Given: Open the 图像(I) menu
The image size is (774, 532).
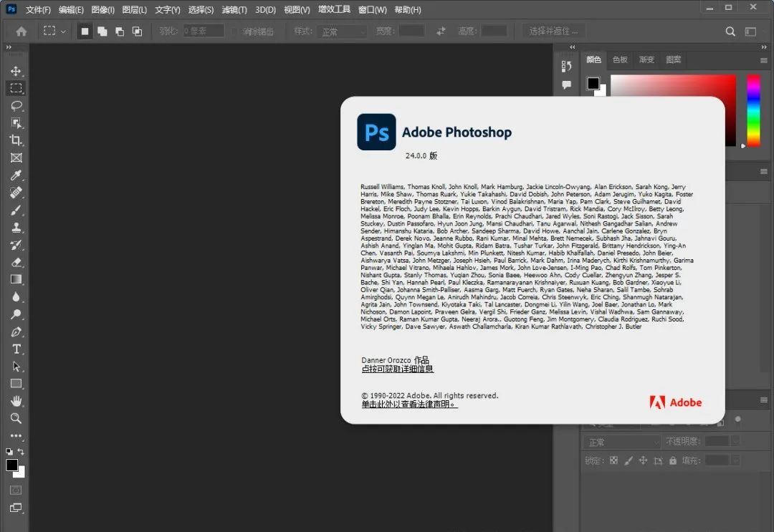Looking at the screenshot, I should tap(102, 10).
